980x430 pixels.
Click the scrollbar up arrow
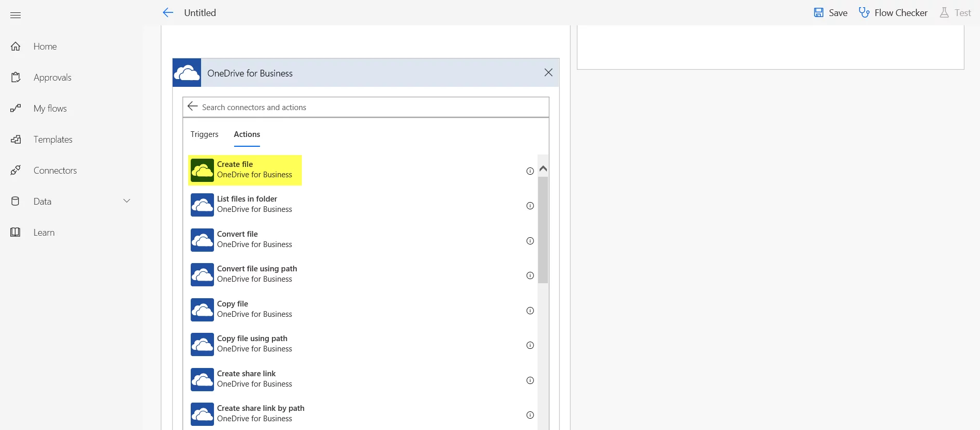543,168
